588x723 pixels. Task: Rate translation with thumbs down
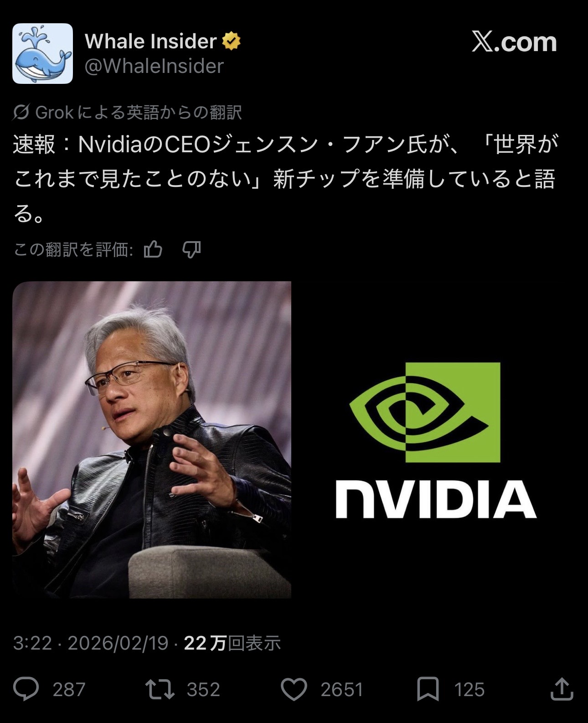pos(191,249)
